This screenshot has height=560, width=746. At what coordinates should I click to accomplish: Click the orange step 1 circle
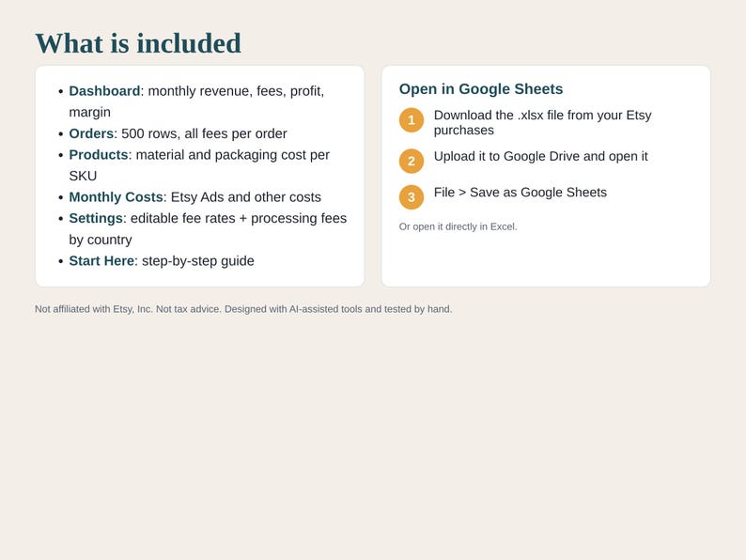click(x=412, y=120)
